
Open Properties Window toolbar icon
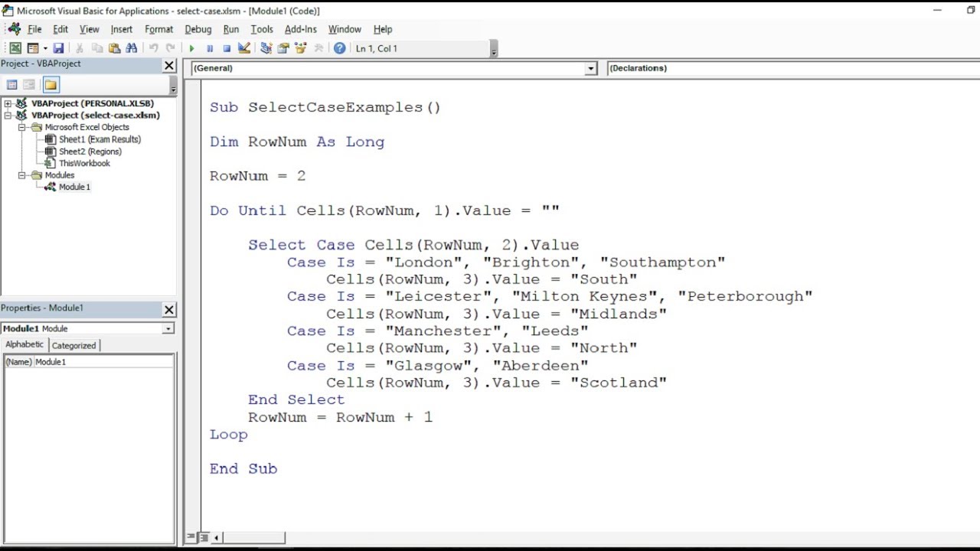283,48
